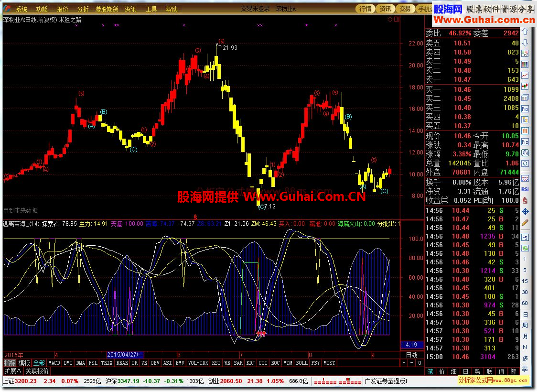The width and height of the screenshot is (538, 392).
Task: Open the 系统 menu
Action: (x=22, y=9)
